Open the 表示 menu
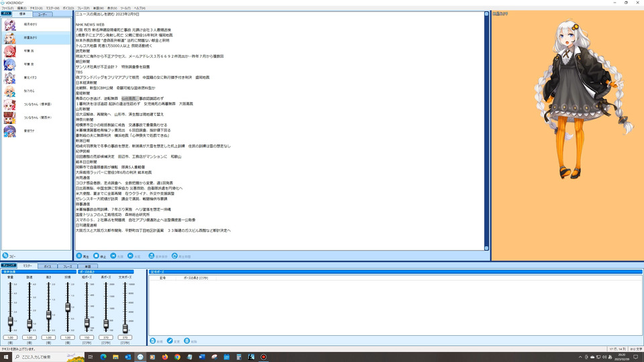The image size is (644, 362). pyautogui.click(x=112, y=8)
